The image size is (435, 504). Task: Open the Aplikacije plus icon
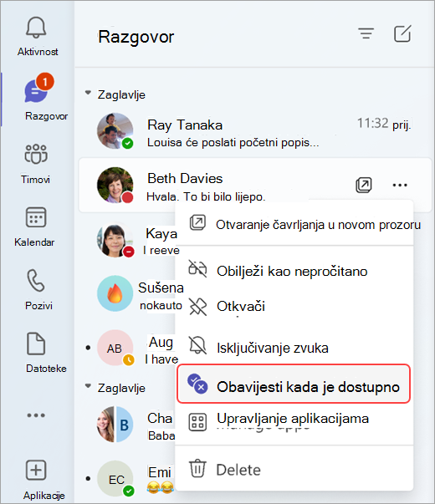(x=36, y=470)
